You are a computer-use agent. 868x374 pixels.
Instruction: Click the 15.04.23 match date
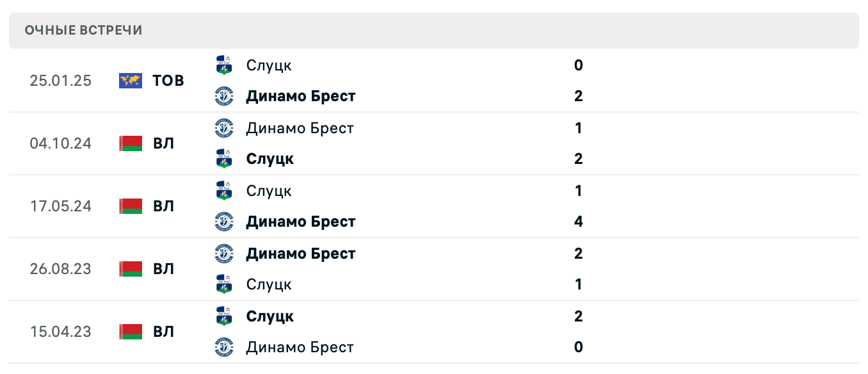tap(60, 332)
